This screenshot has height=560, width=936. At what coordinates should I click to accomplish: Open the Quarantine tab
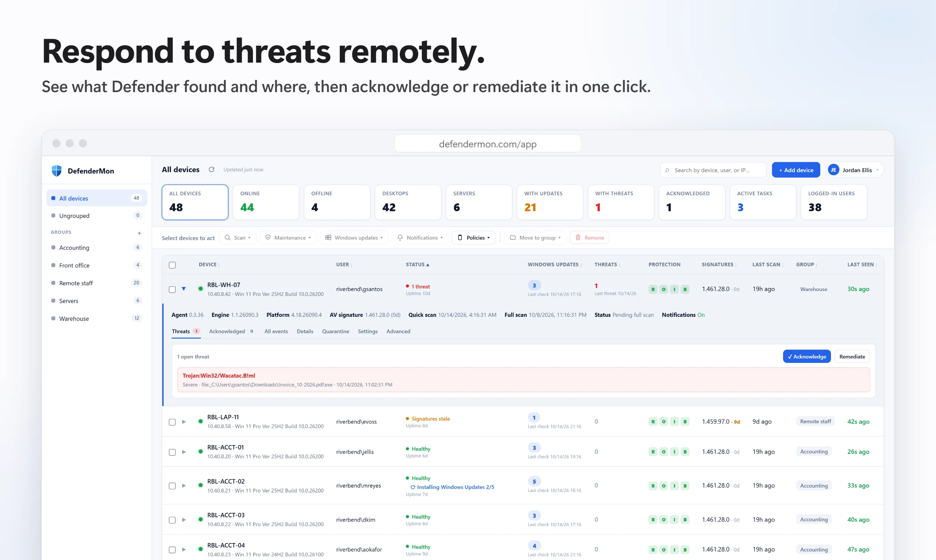click(x=335, y=331)
